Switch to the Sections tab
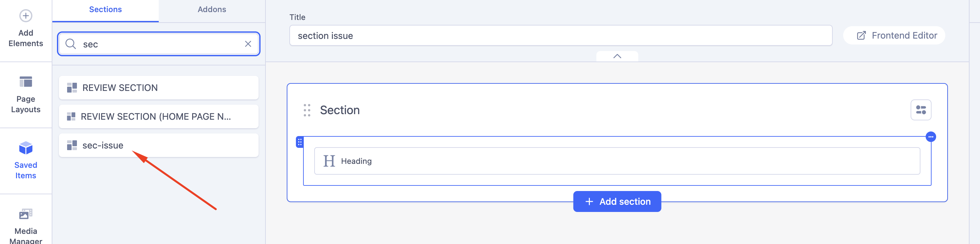This screenshot has width=980, height=244. point(105,9)
